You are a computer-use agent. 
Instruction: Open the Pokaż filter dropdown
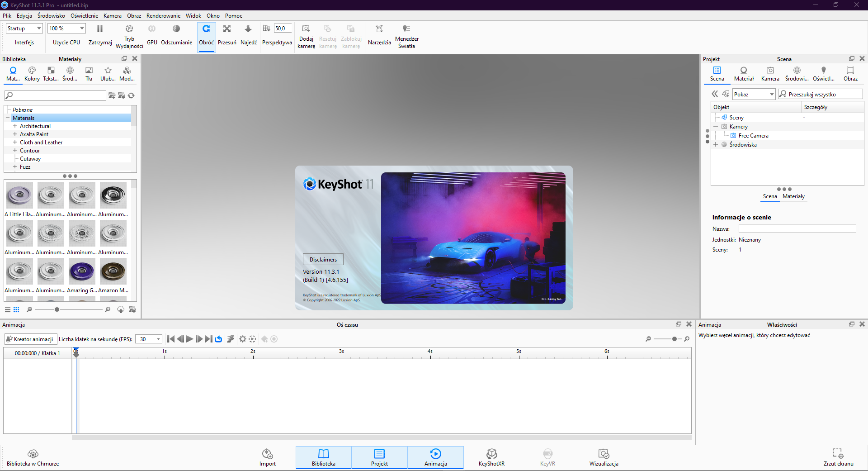(754, 94)
